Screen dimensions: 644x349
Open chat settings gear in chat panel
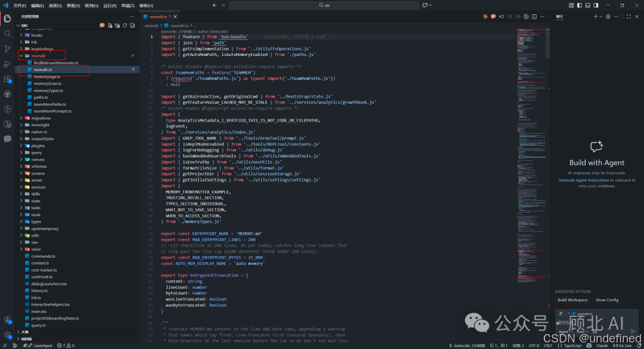click(x=608, y=17)
